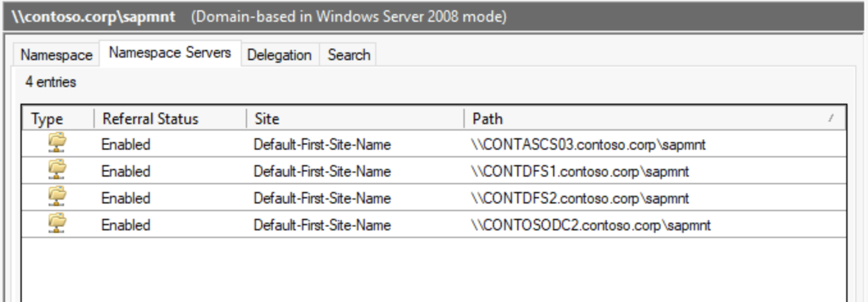Viewport: 868px width, 302px height.
Task: Select path \\CONTOSODC2.contoso.corp\sapmnt
Action: coord(590,226)
